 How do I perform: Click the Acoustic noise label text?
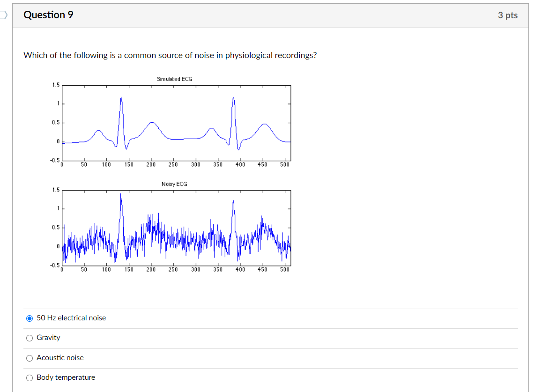click(59, 358)
